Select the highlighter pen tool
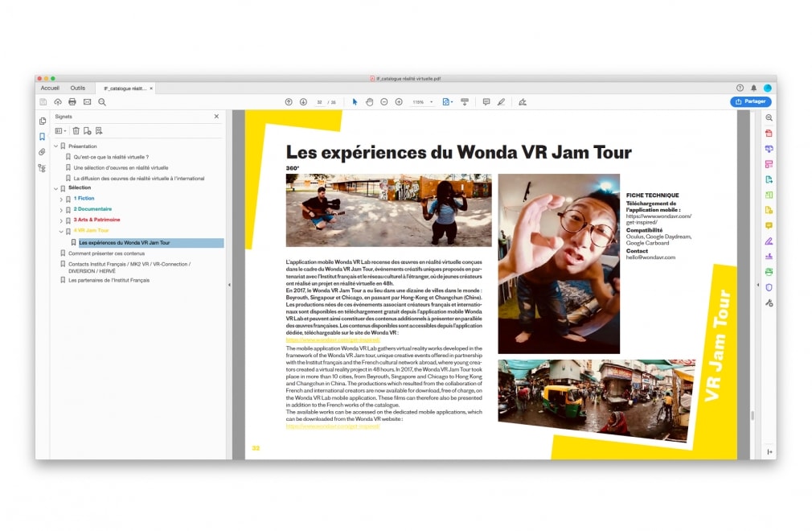This screenshot has height=531, width=812. click(x=501, y=102)
